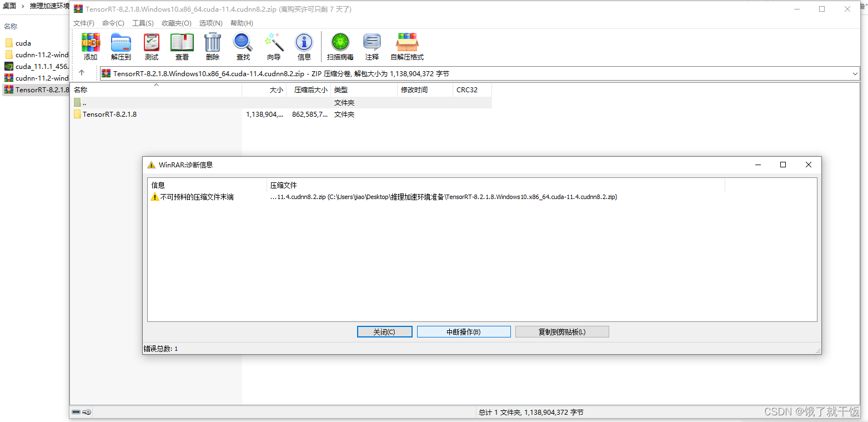Close the WinRAR diagnostics dialog with X

click(x=809, y=165)
